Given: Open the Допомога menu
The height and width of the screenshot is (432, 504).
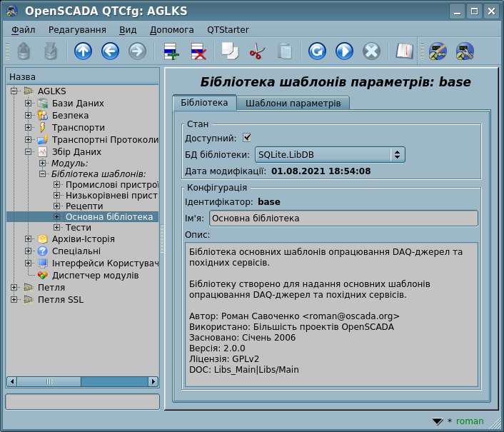Looking at the screenshot, I should tap(171, 30).
